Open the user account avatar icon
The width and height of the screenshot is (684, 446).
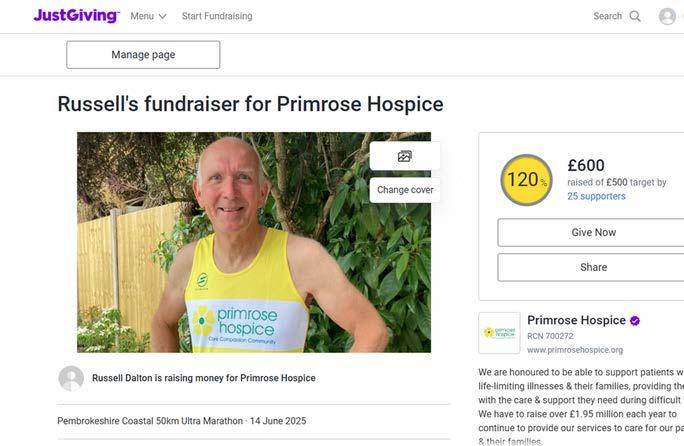(667, 16)
